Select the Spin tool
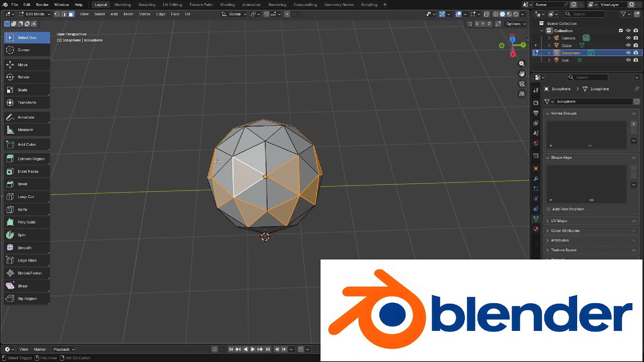The width and height of the screenshot is (644, 362). [x=27, y=235]
